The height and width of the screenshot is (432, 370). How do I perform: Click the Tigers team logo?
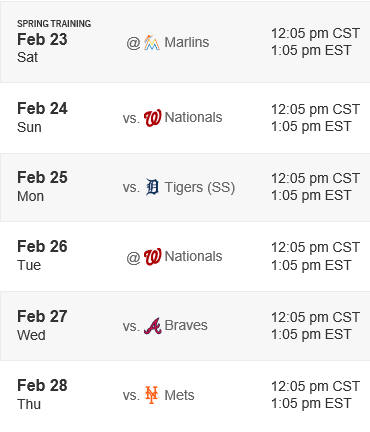[152, 187]
